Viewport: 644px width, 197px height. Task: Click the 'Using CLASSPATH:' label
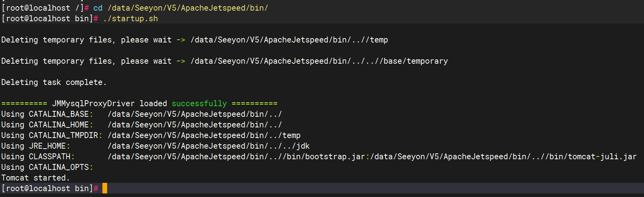coord(38,156)
